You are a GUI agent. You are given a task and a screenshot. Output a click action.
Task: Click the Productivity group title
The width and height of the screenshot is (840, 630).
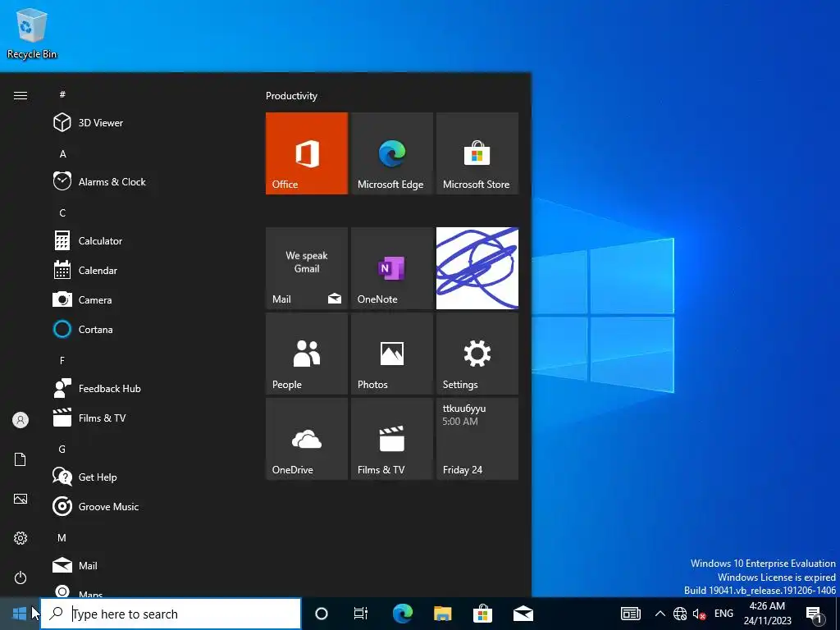click(291, 96)
